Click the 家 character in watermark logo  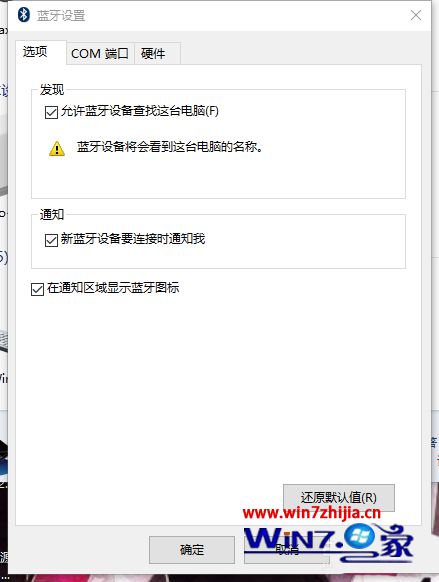[393, 541]
